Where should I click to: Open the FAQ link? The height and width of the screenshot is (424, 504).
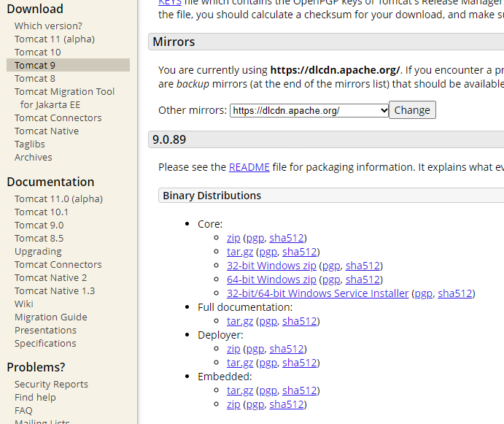[23, 410]
